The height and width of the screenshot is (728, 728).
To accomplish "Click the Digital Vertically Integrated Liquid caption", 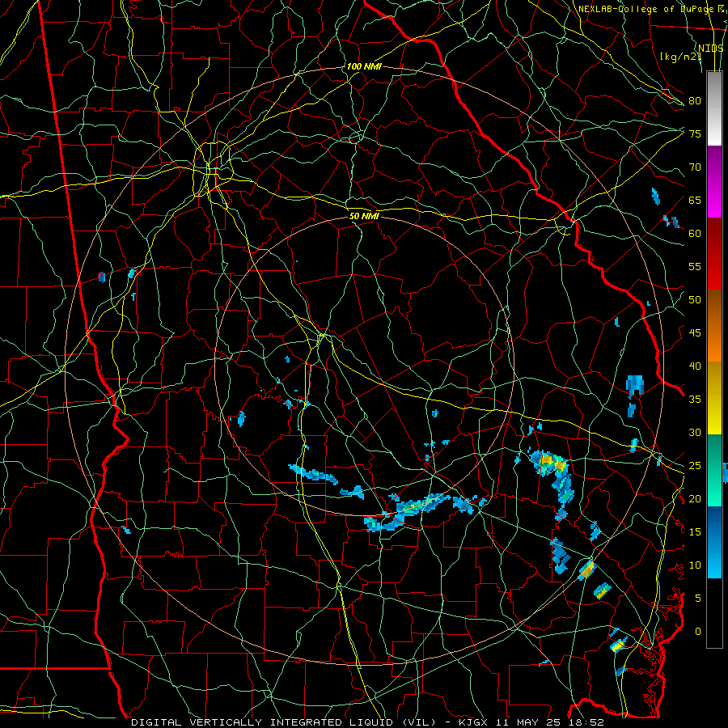I will 285,722.
